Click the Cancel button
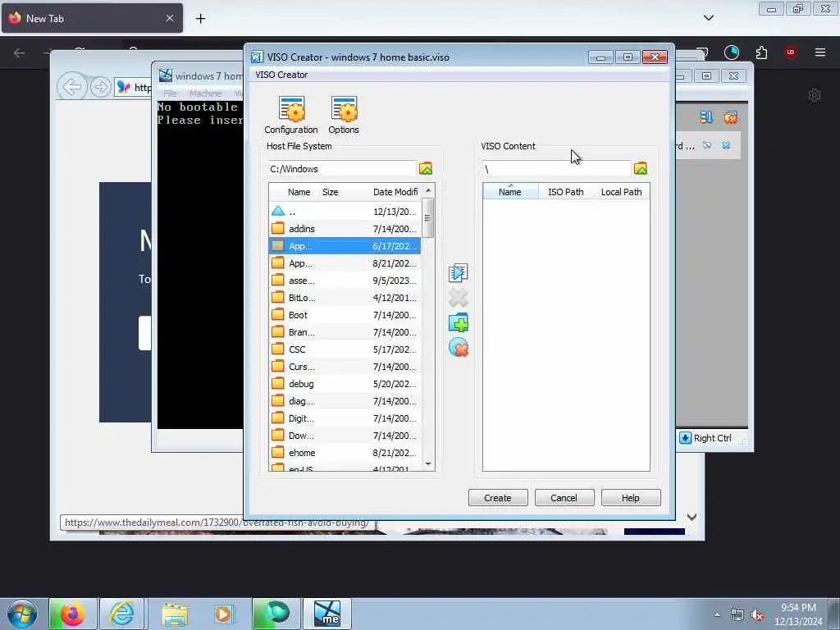Screen dimensions: 840x630 (x=564, y=498)
